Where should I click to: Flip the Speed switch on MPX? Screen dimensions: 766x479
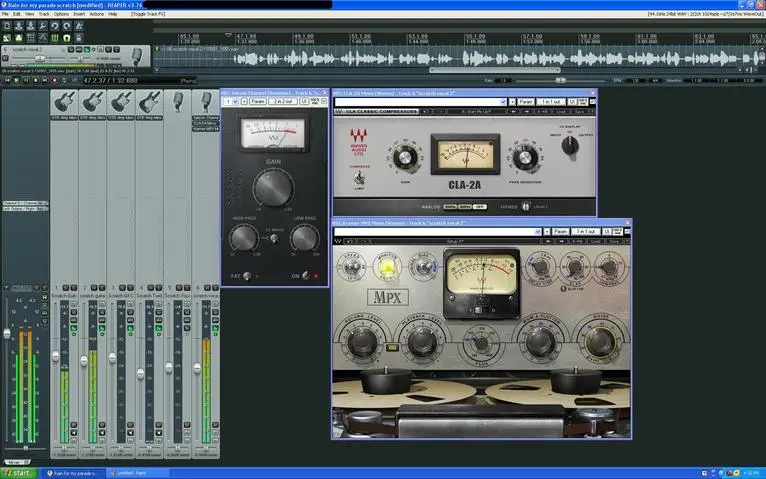point(352,268)
